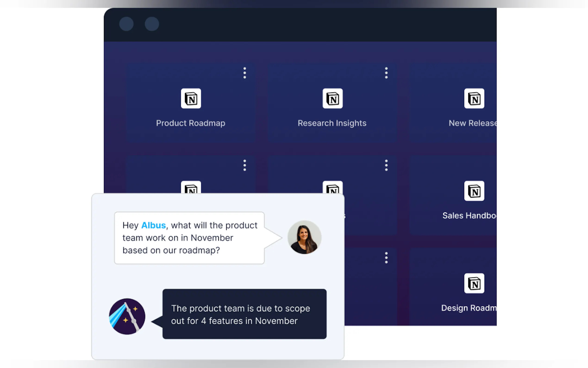
Task: Click the Notion icon above Sales Handbook
Action: pos(474,191)
